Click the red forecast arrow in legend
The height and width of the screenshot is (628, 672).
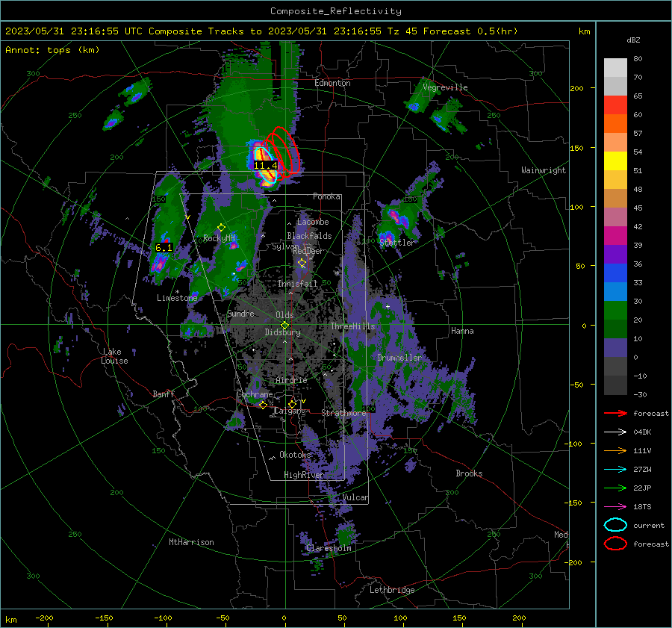pos(615,413)
